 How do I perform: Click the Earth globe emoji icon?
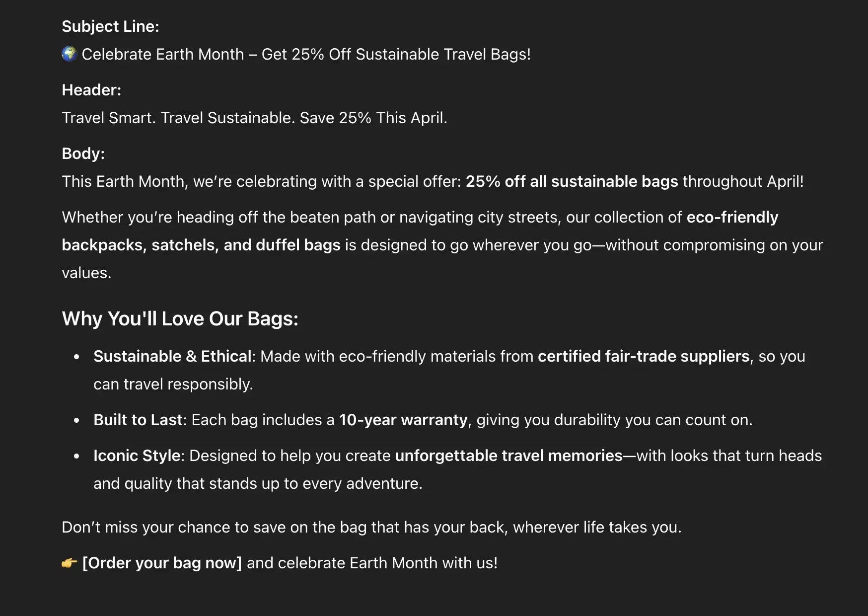click(70, 54)
